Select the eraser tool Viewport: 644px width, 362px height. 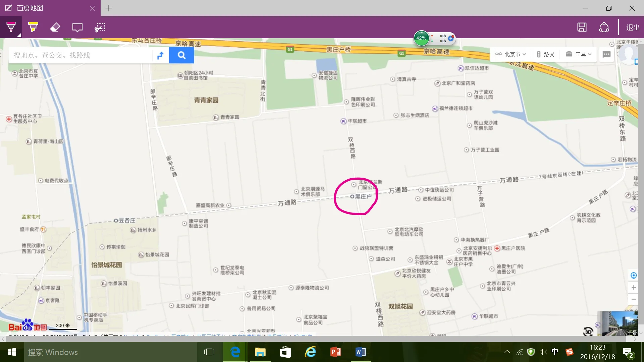click(x=55, y=27)
